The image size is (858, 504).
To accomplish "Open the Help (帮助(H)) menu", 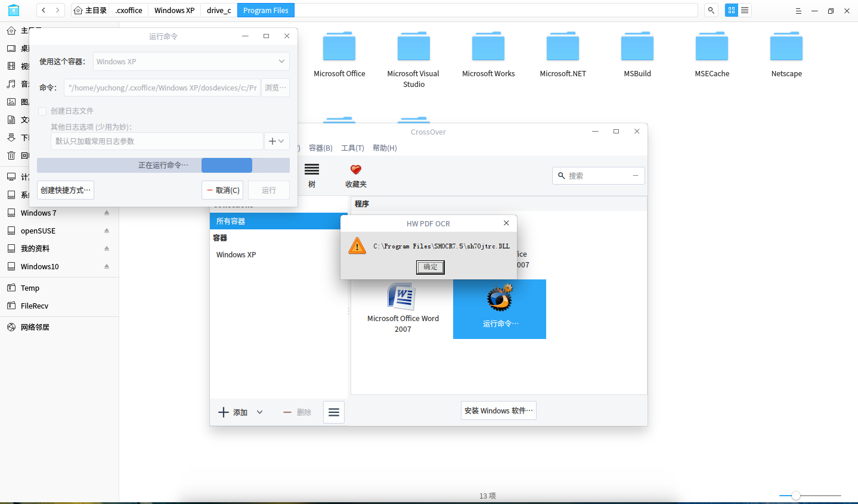I will pos(385,148).
